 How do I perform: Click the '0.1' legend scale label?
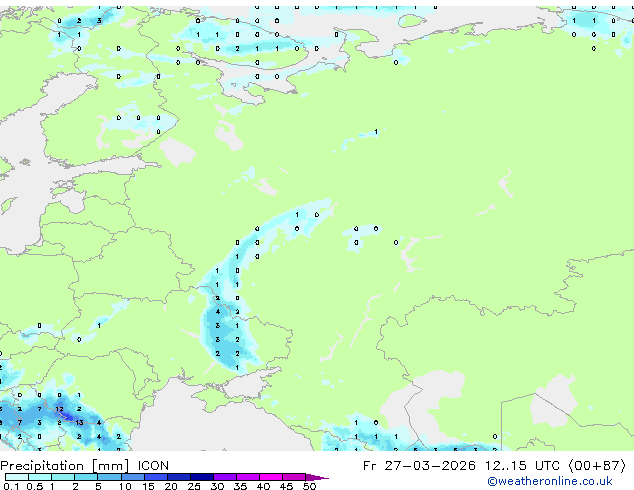point(11,486)
